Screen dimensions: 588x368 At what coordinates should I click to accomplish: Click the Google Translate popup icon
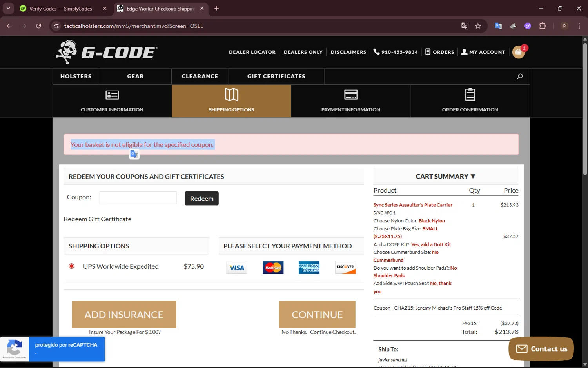tap(134, 154)
